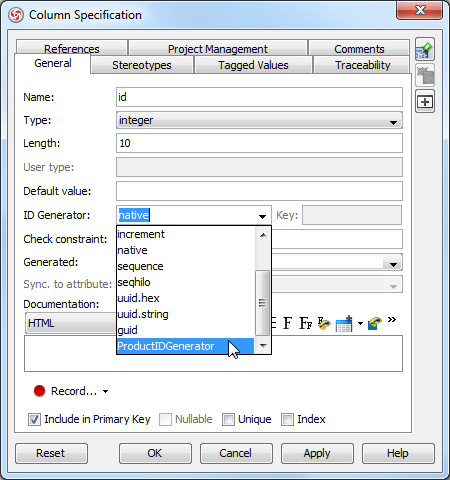450x480 pixels.
Task: Choose seqhilo from ID Generator list
Action: coord(185,282)
